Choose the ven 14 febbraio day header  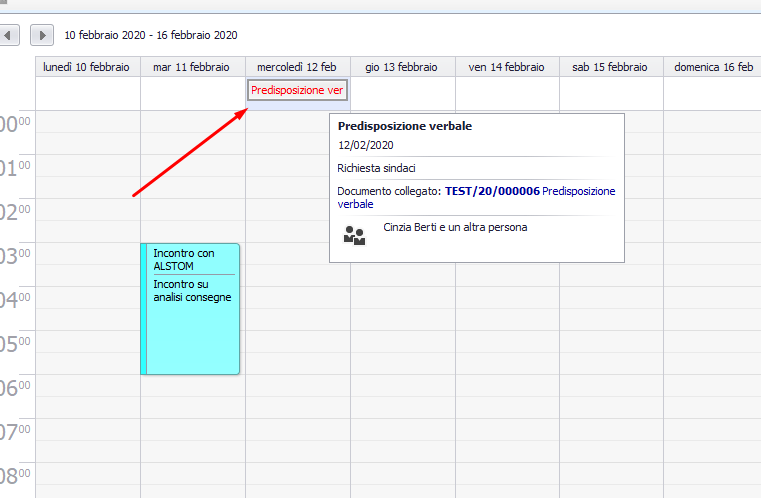point(506,67)
